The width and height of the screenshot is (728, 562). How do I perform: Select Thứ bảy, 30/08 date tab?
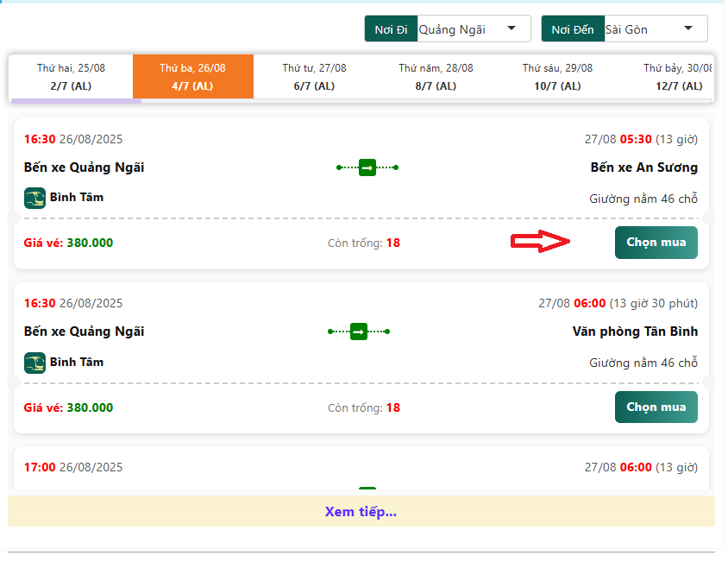pos(677,76)
